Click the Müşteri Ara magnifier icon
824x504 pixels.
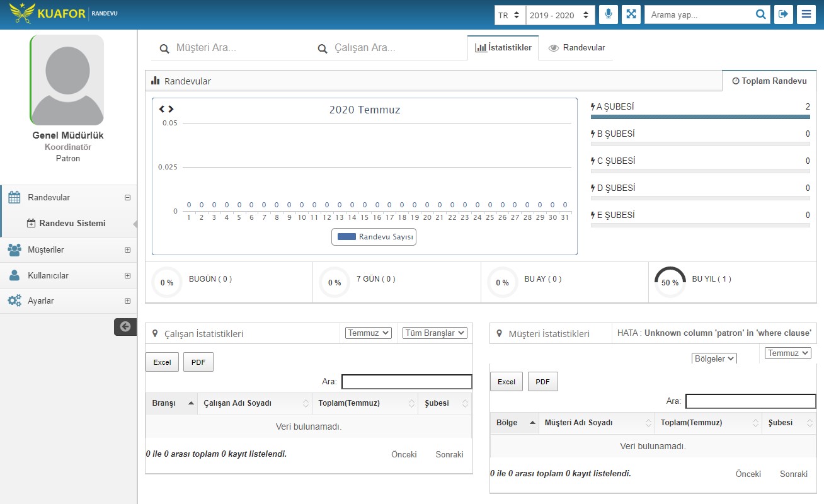164,49
